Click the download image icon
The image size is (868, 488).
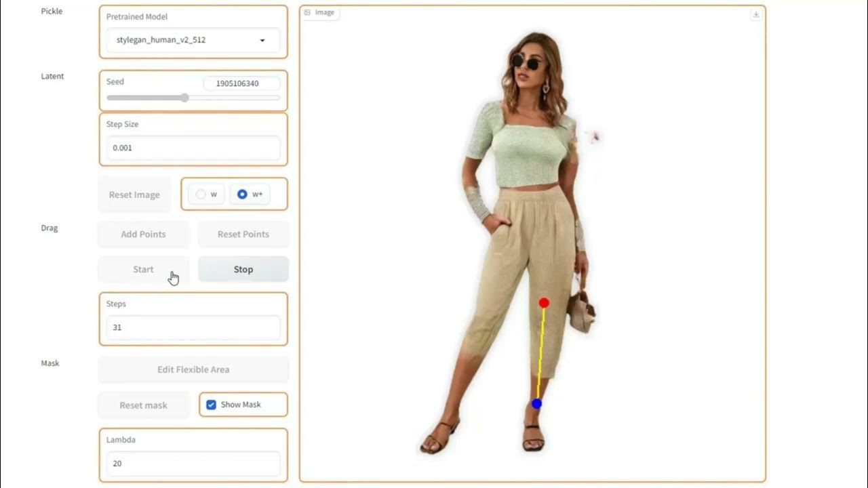(x=756, y=14)
